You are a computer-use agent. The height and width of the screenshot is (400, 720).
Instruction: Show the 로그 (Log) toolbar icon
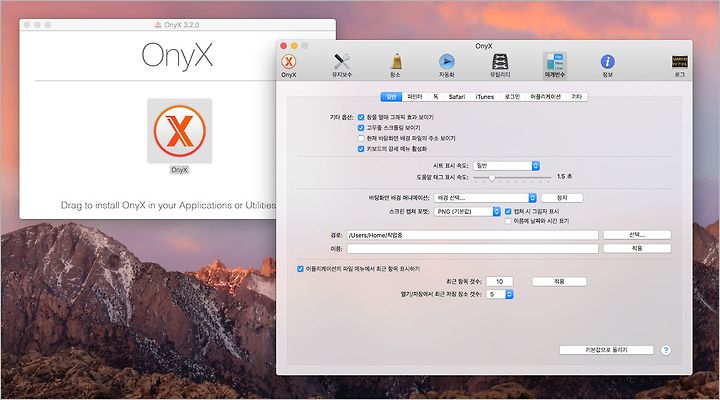pos(680,66)
